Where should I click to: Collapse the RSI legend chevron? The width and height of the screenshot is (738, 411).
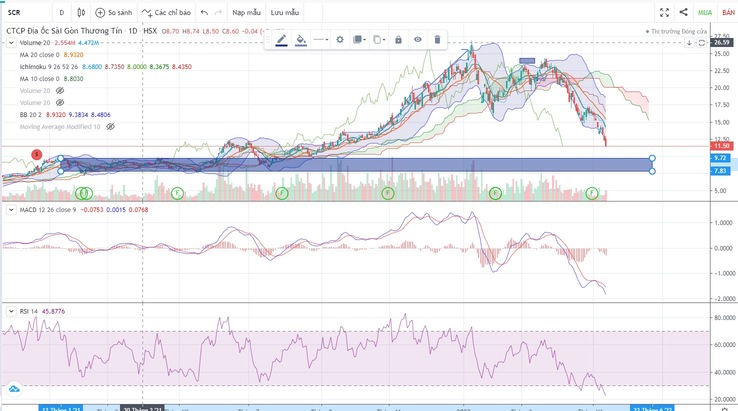pyautogui.click(x=11, y=312)
